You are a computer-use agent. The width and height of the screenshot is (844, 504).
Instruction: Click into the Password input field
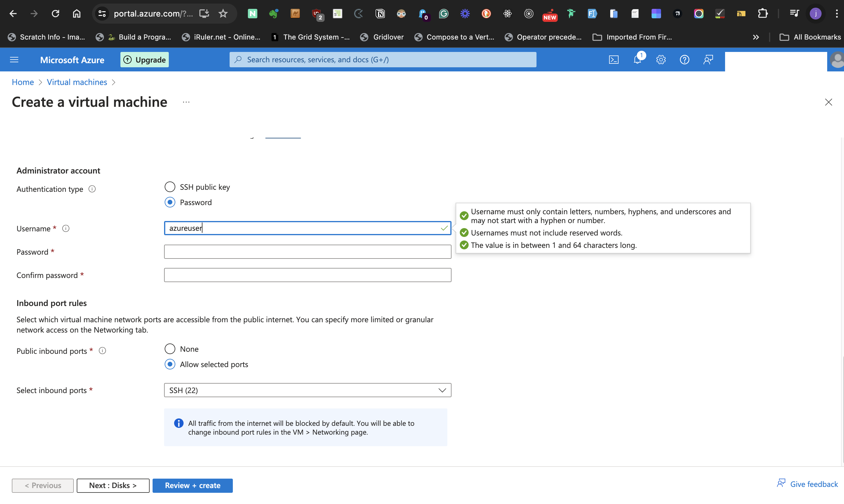coord(307,252)
